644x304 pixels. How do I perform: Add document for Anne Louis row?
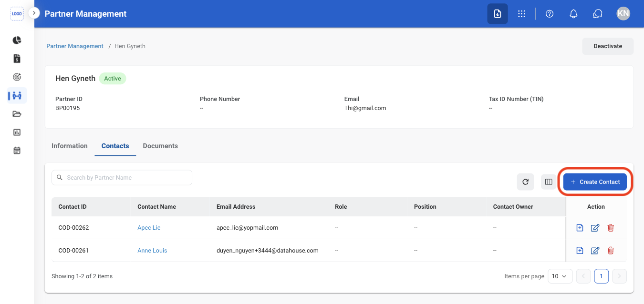pyautogui.click(x=580, y=251)
